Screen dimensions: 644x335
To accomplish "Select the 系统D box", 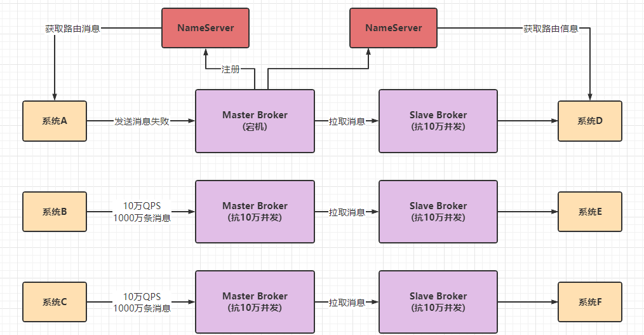I will [590, 121].
